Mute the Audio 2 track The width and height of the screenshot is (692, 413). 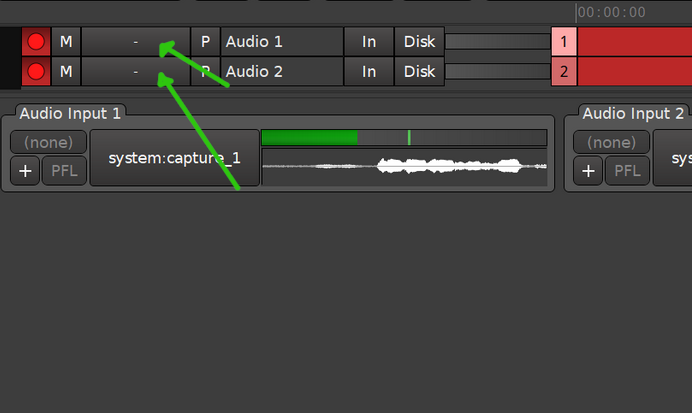[x=66, y=72]
